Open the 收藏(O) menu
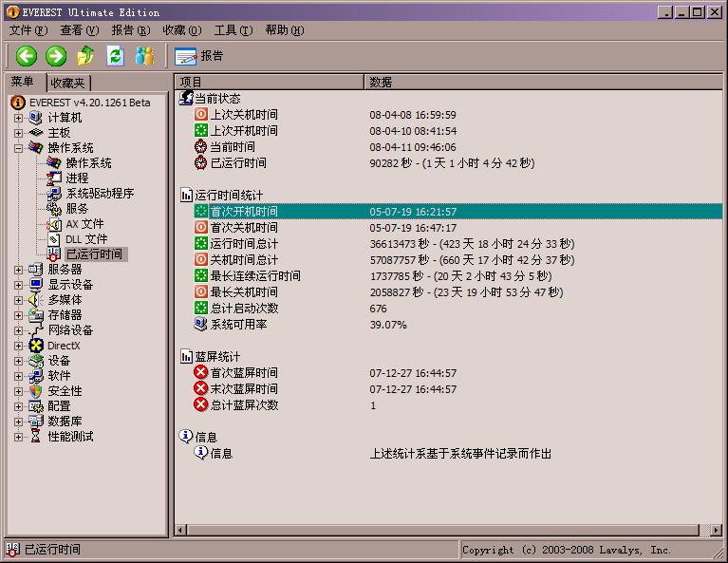The height and width of the screenshot is (563, 728). coord(182,30)
